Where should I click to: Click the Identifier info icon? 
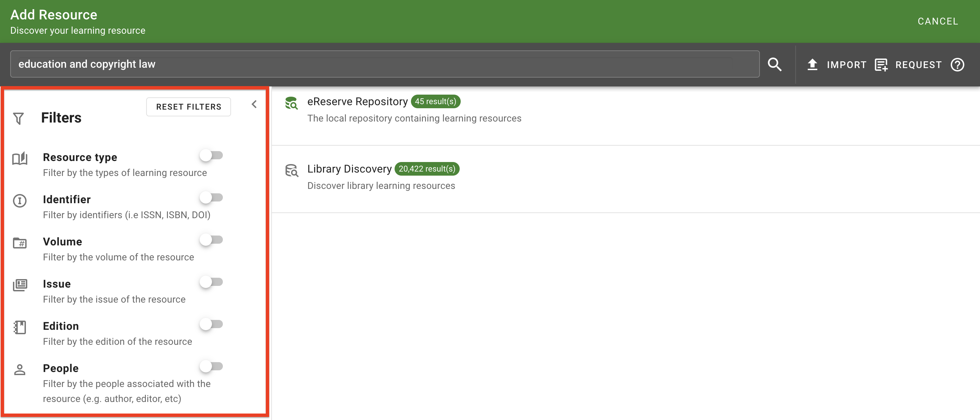click(20, 201)
